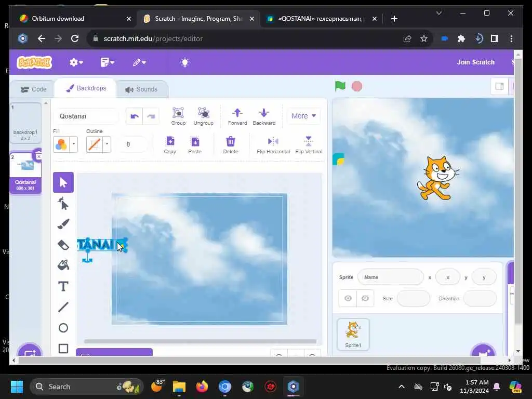Switch to Orbitum download browser tab
532x399 pixels.
point(76,19)
